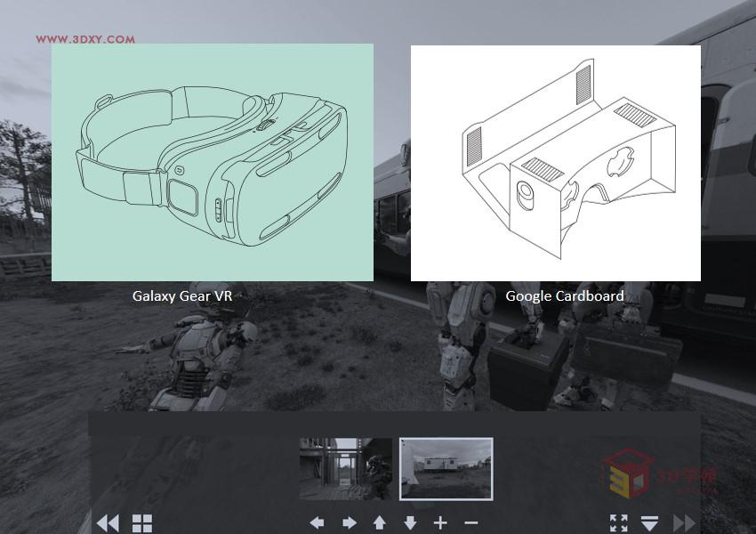
Task: Click the Galaxy Gear VR label
Action: click(182, 295)
